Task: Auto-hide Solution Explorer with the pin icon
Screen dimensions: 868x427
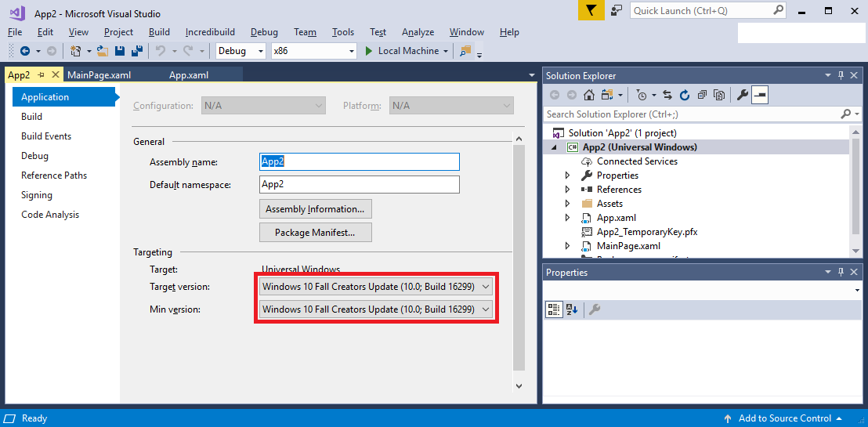Action: pyautogui.click(x=841, y=75)
